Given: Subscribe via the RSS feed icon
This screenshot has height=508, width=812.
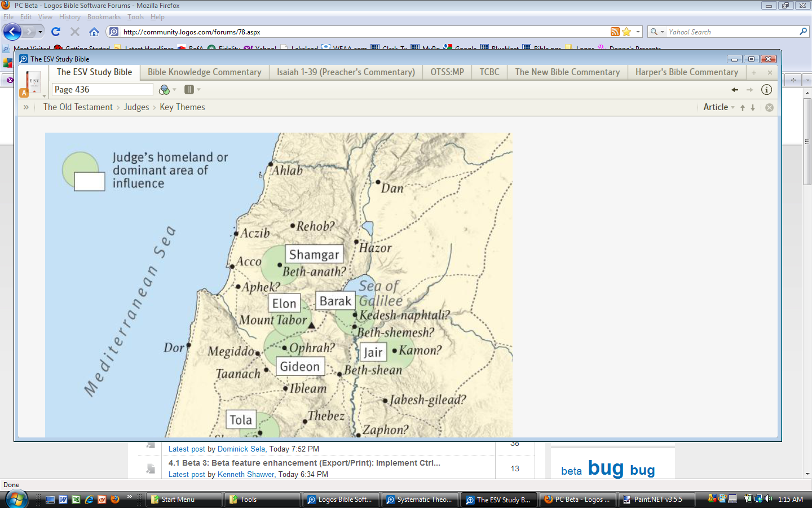Looking at the screenshot, I should tap(615, 32).
